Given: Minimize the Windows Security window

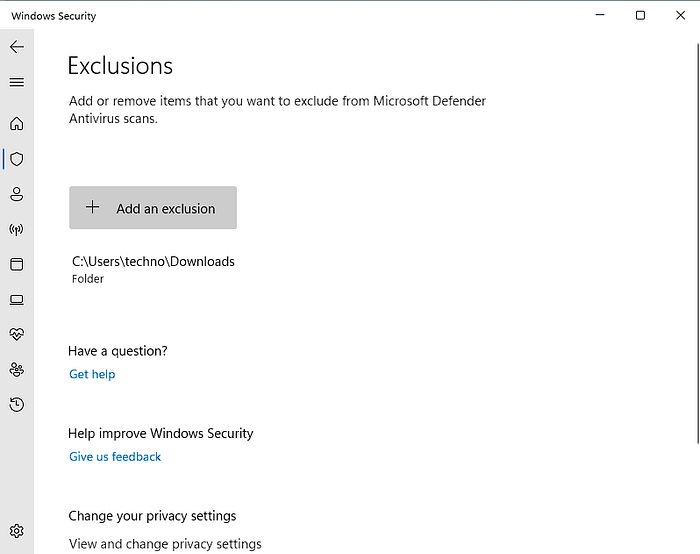Looking at the screenshot, I should click(x=600, y=15).
